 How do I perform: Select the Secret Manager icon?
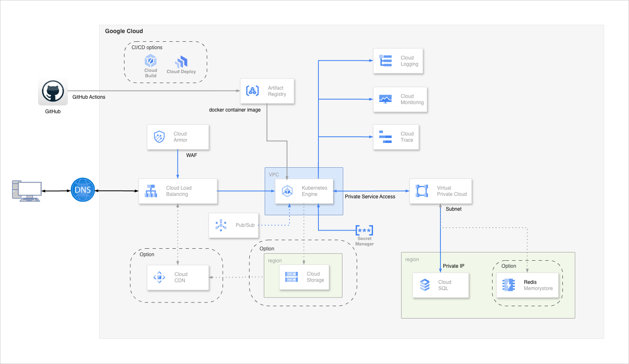coord(364,230)
